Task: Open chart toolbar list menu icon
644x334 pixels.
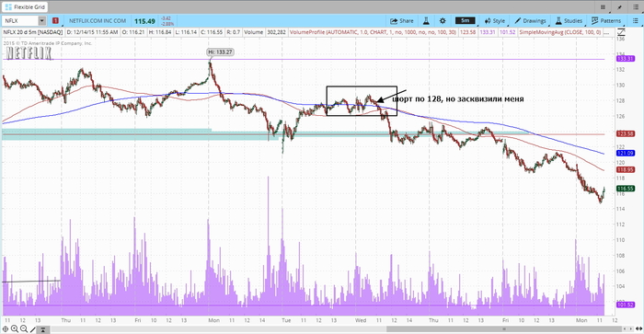Action: click(635, 20)
